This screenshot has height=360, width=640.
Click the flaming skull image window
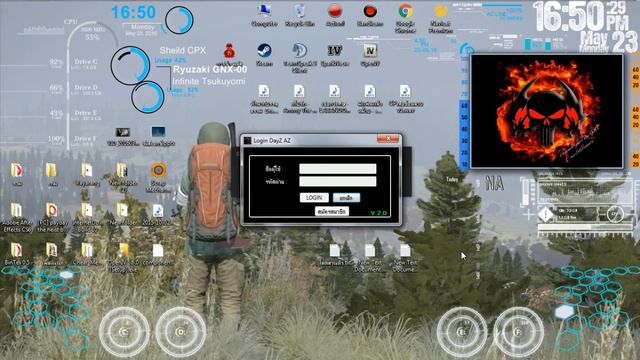click(x=547, y=111)
